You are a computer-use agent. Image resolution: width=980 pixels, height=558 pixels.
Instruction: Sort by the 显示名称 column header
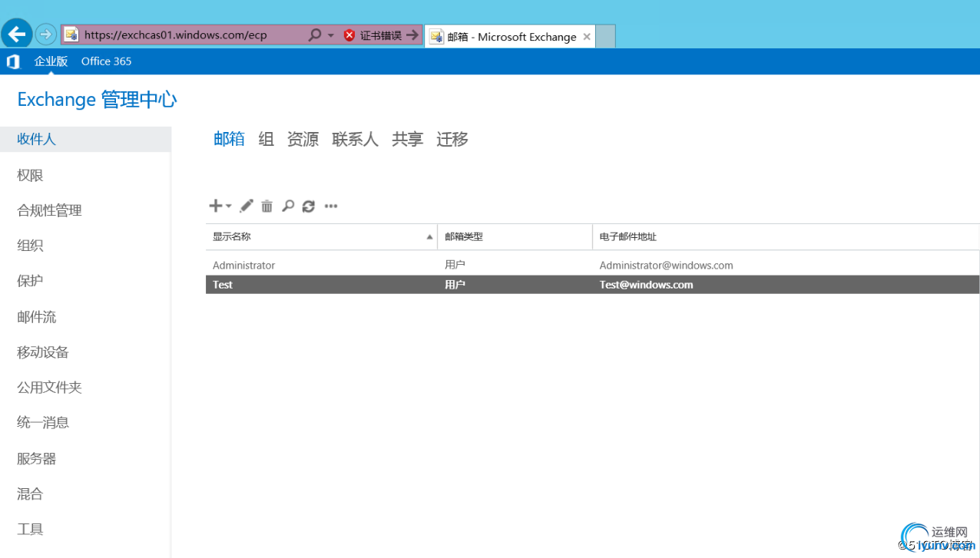(x=321, y=236)
